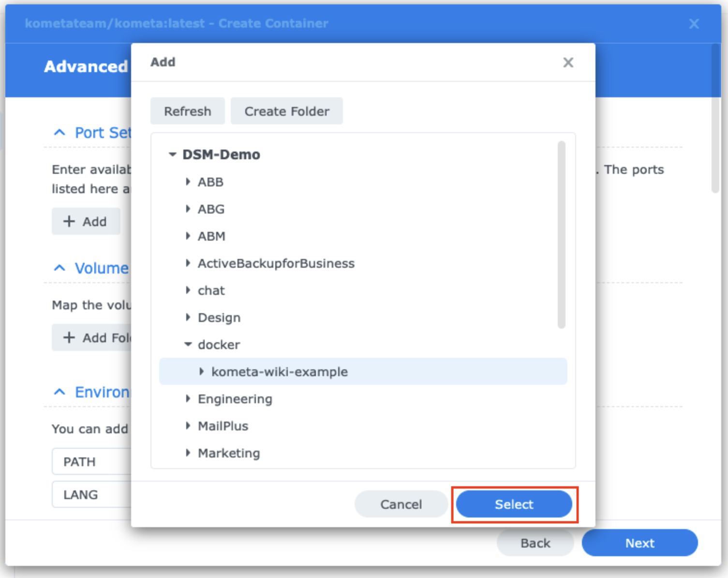Confirm with the Select button
Image resolution: width=728 pixels, height=578 pixels.
pos(514,504)
